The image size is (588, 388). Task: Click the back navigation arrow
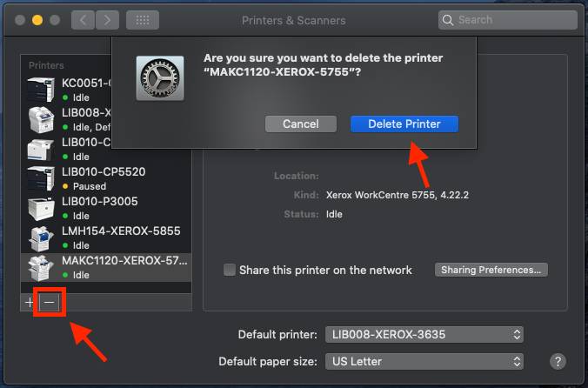(83, 20)
